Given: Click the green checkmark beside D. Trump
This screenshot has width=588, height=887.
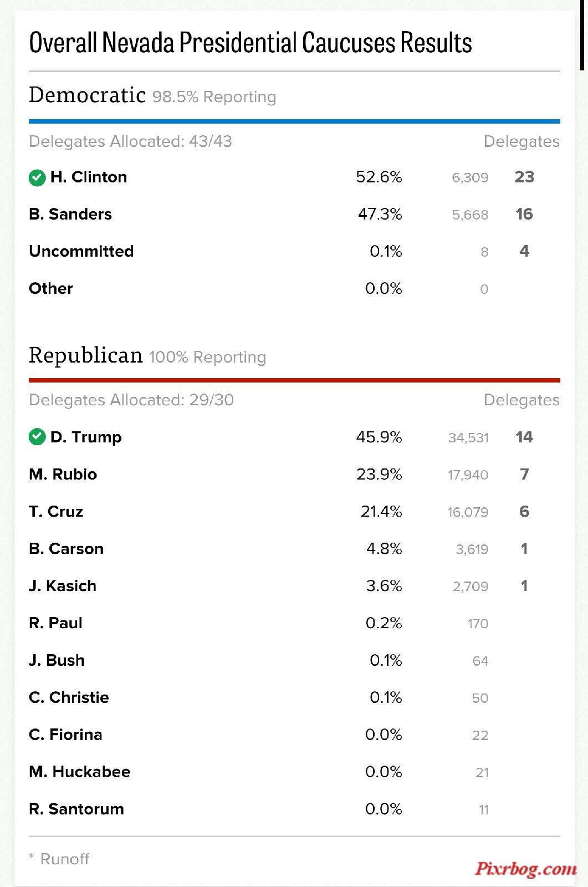Looking at the screenshot, I should (37, 437).
